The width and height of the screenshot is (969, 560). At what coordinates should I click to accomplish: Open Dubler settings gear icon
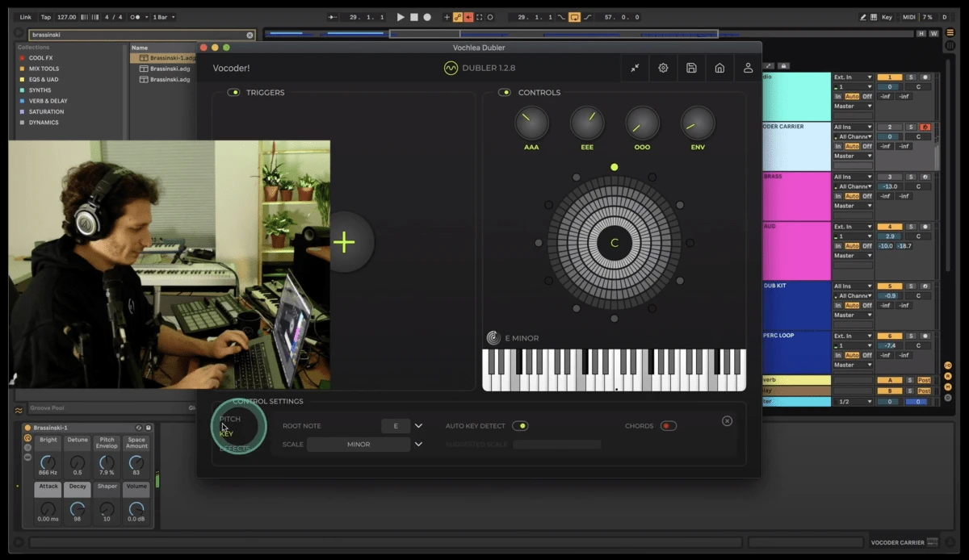coord(663,69)
